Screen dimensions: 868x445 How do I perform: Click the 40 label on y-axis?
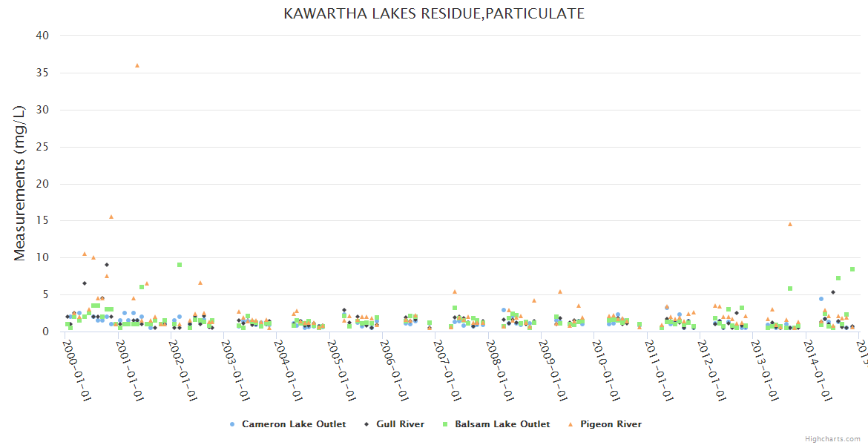tap(42, 36)
